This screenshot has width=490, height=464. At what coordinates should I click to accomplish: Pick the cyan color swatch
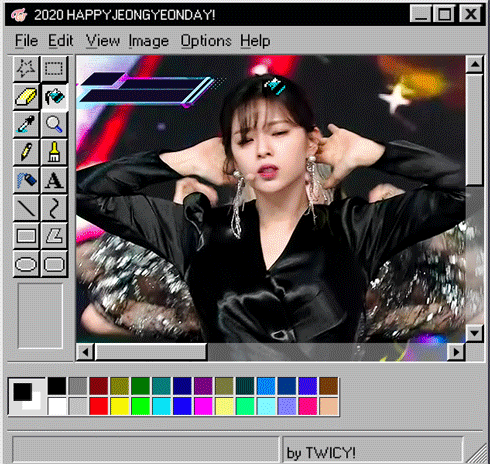(x=161, y=406)
